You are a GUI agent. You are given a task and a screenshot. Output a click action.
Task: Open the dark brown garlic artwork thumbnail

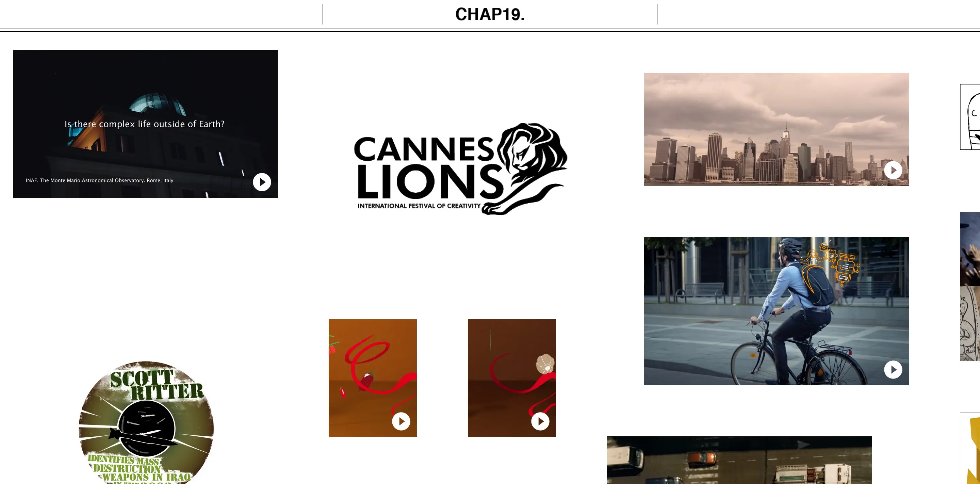click(512, 378)
